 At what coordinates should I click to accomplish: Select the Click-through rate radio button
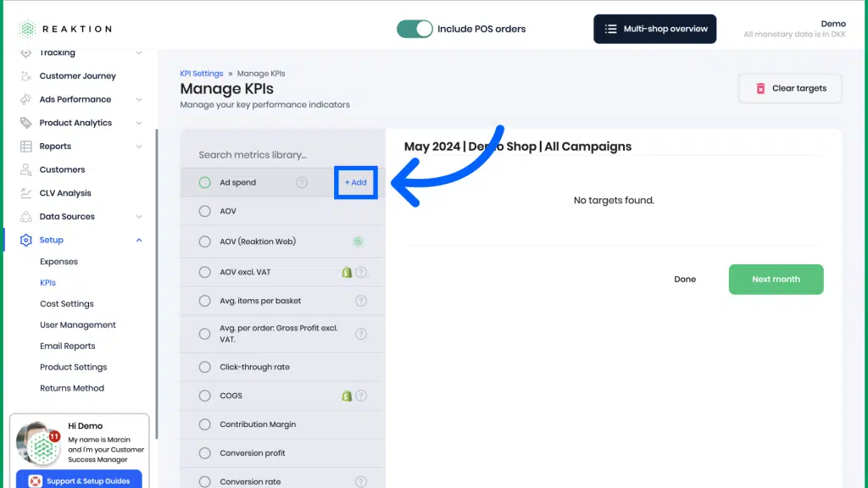[x=205, y=367]
